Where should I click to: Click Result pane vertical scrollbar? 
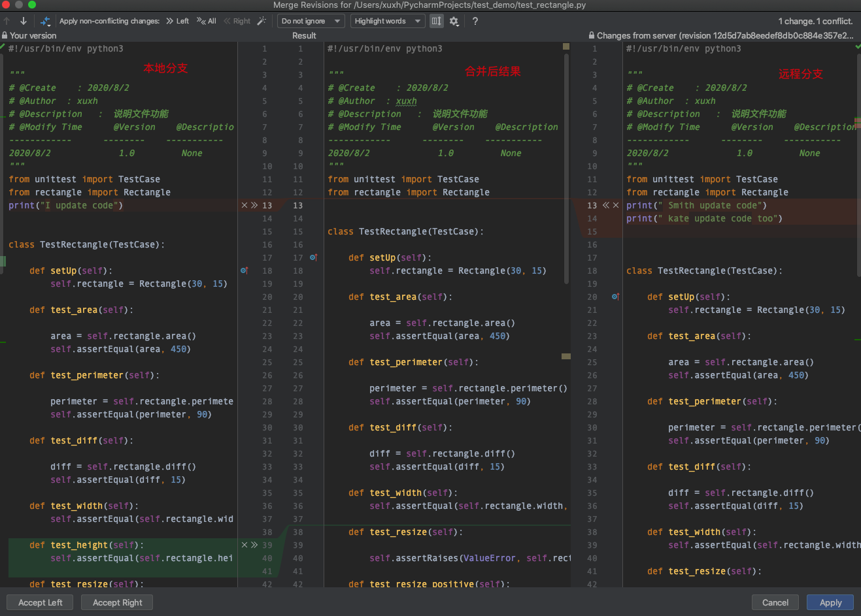click(x=567, y=169)
